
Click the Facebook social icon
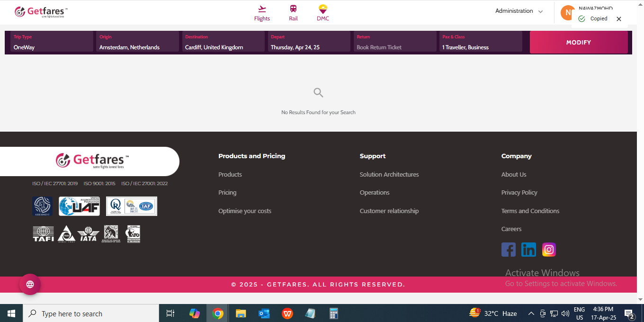coord(508,250)
